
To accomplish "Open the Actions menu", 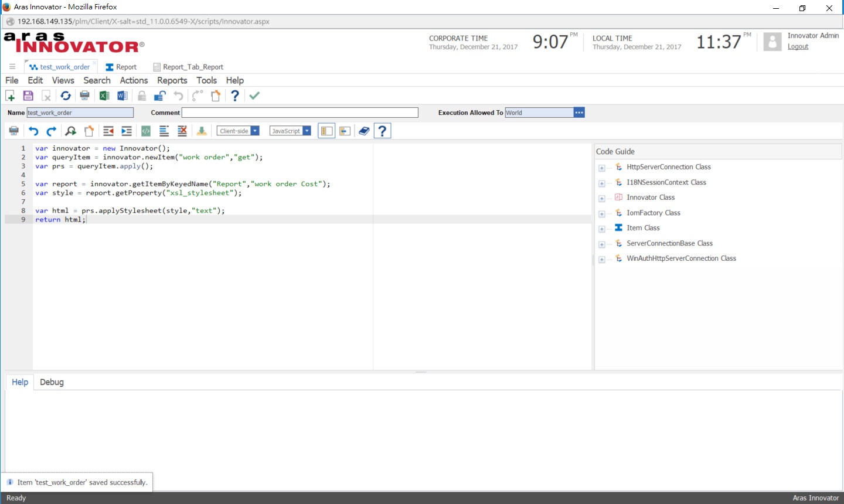I will (134, 80).
